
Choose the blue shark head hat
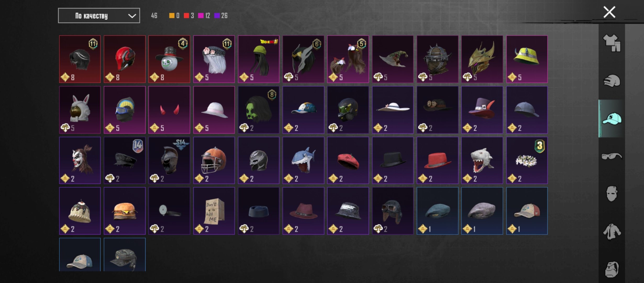303,160
